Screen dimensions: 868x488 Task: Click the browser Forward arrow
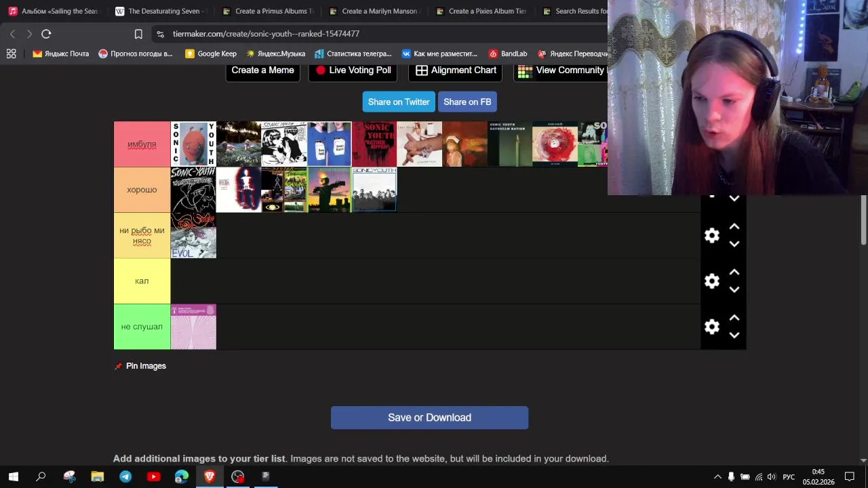(x=29, y=34)
